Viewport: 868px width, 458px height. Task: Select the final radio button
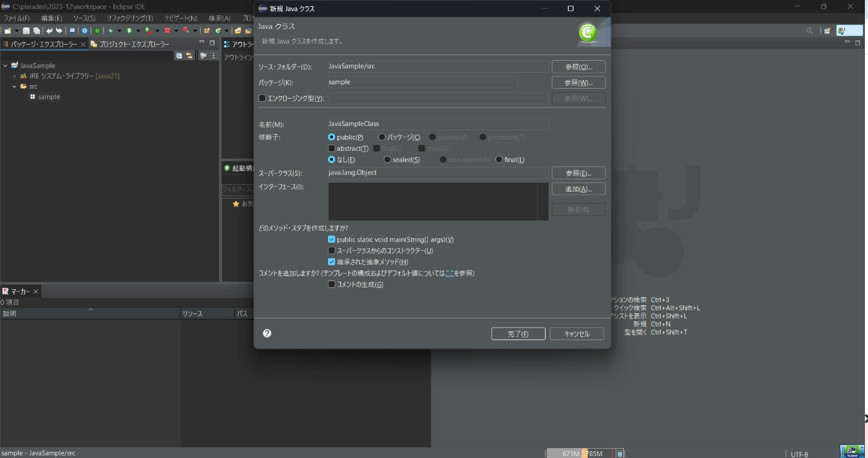coord(499,159)
